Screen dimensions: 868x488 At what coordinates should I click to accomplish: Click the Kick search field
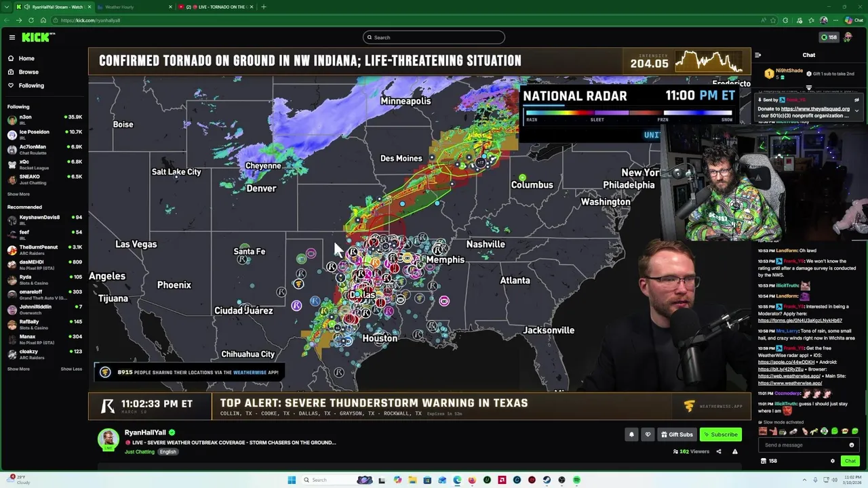pos(434,37)
